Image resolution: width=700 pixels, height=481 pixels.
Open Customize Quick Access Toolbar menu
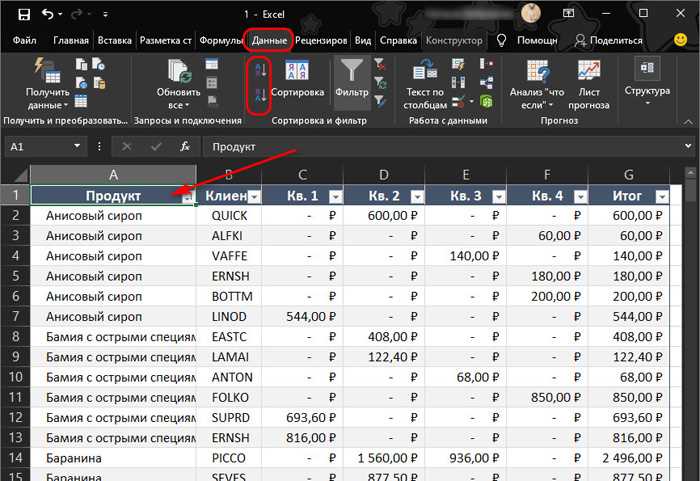coord(105,15)
